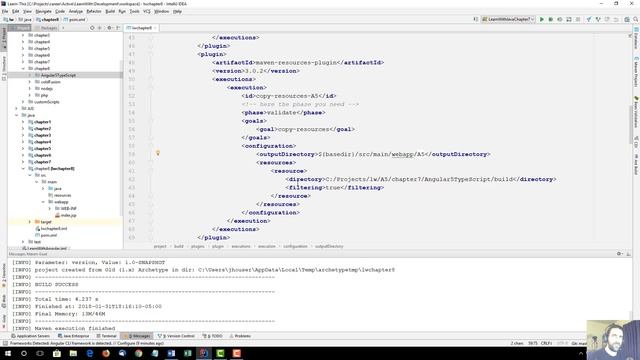Click the configuration breadcrumb below editor
The width and height of the screenshot is (640, 360).
click(295, 246)
